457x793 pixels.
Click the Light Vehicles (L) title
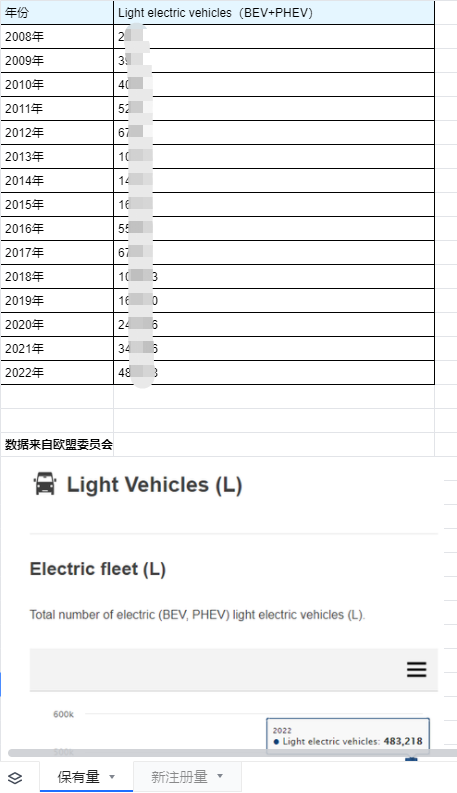point(154,484)
